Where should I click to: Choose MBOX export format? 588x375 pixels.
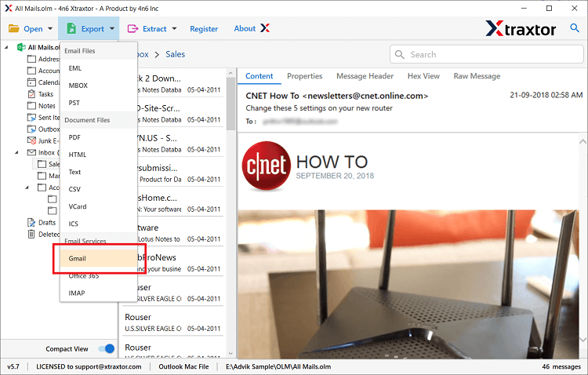[x=98, y=86]
